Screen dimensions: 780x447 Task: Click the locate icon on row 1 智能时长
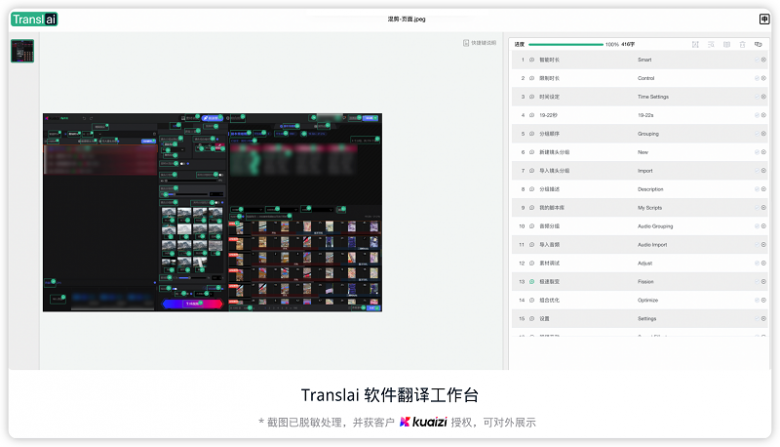pos(531,60)
